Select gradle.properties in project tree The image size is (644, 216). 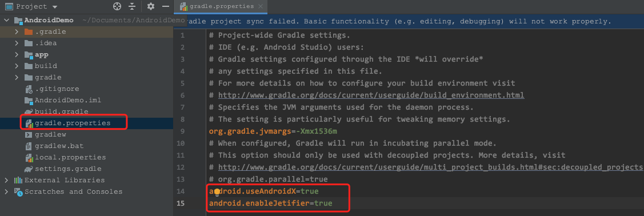click(72, 123)
